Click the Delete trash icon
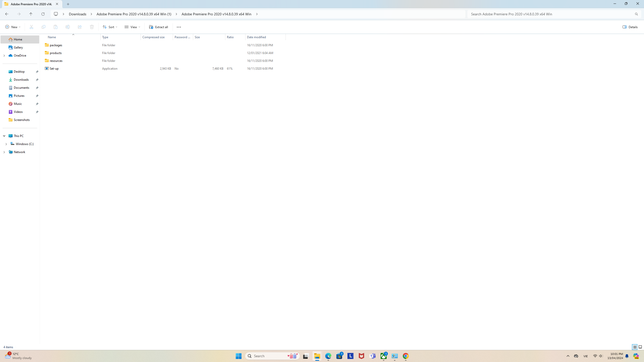 click(92, 27)
